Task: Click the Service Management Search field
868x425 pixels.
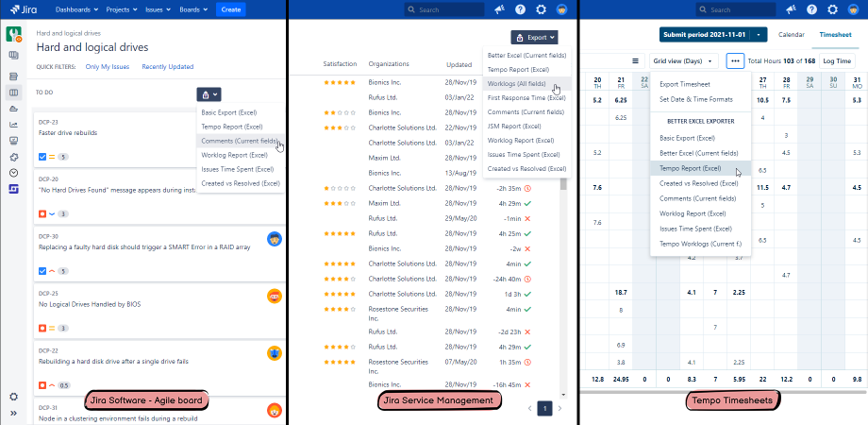Action: coord(444,9)
